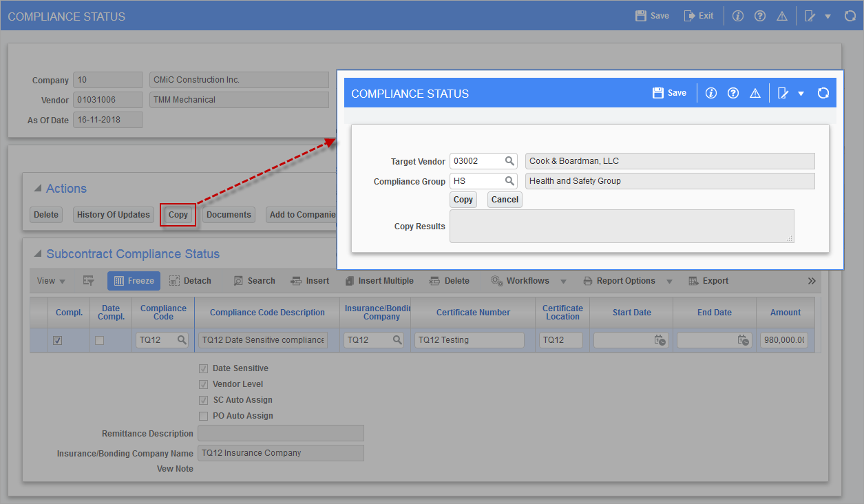Refresh using the circular arrows icon in popup header
This screenshot has height=504, width=864.
[x=823, y=93]
